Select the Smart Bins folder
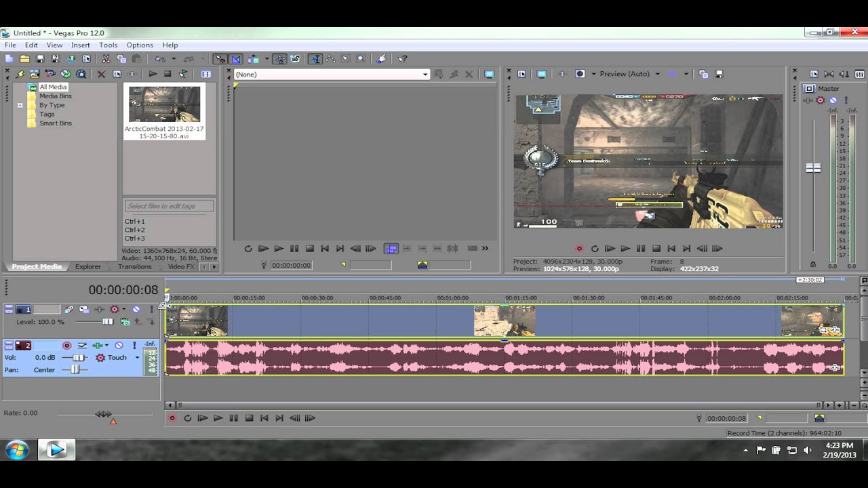Screen dimensions: 868x488 (x=56, y=123)
